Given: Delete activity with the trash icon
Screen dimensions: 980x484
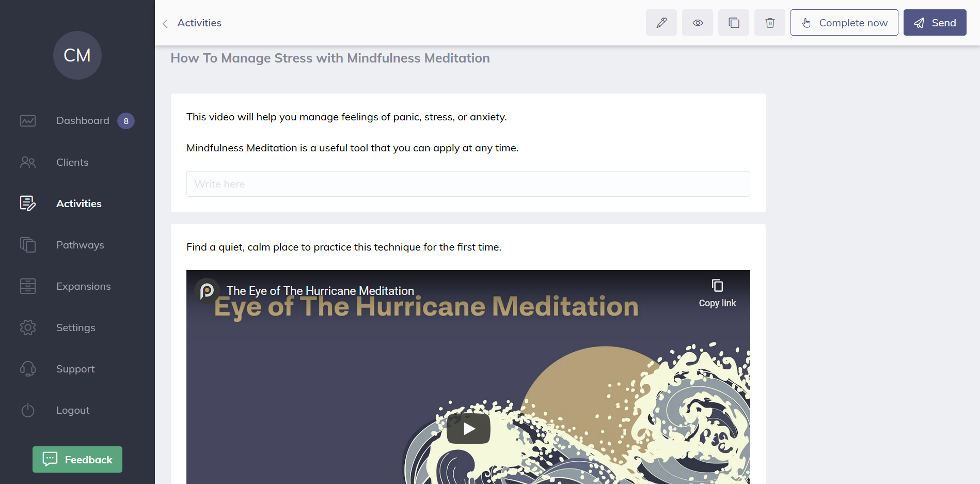Looking at the screenshot, I should point(769,23).
